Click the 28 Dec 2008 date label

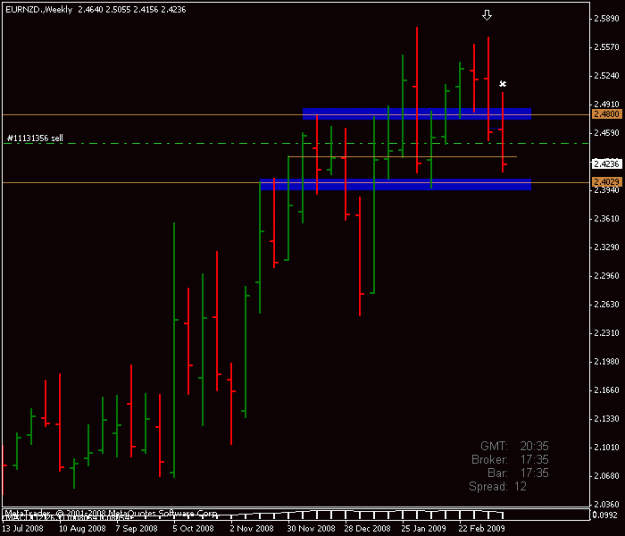367,529
